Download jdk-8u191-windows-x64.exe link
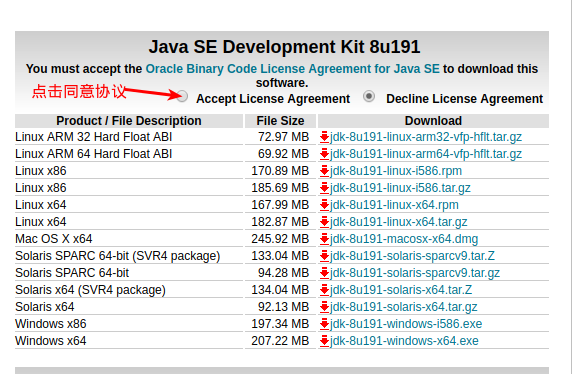The height and width of the screenshot is (374, 575). point(404,341)
